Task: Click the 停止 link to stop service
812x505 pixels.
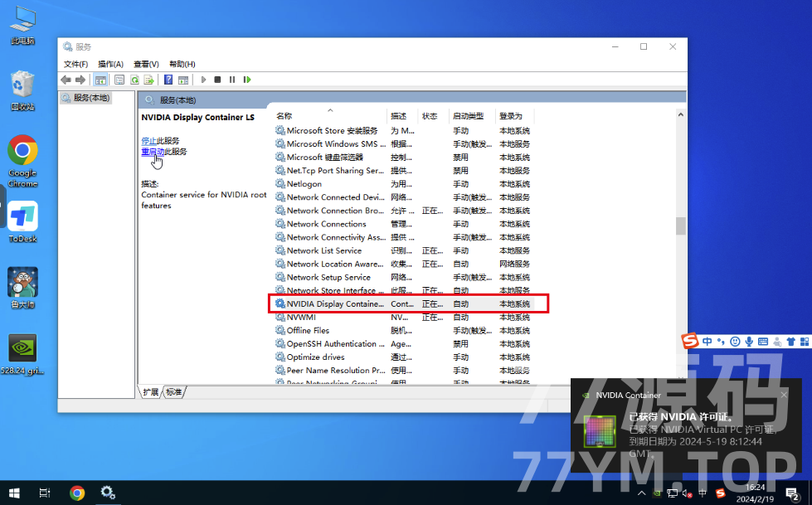Action: click(148, 141)
